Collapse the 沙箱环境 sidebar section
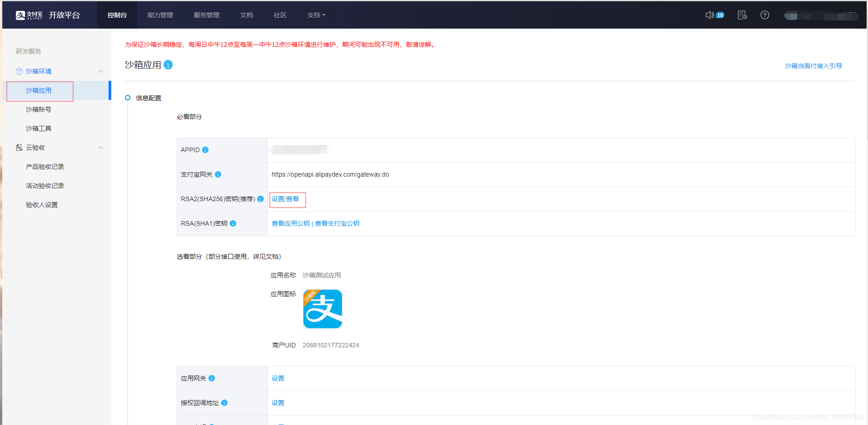868x425 pixels. (101, 71)
